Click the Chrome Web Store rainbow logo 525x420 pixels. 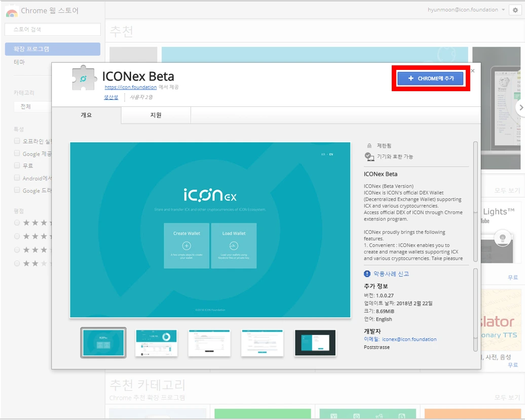[x=12, y=12]
